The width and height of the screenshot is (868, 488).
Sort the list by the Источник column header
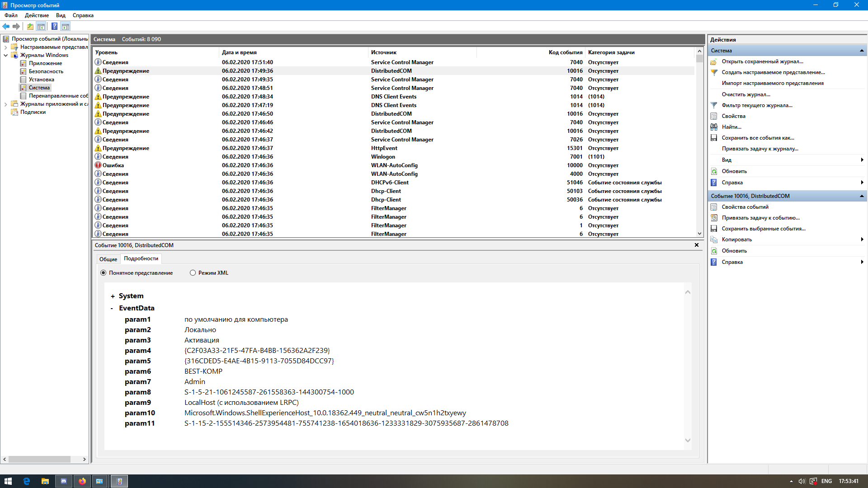coord(384,52)
